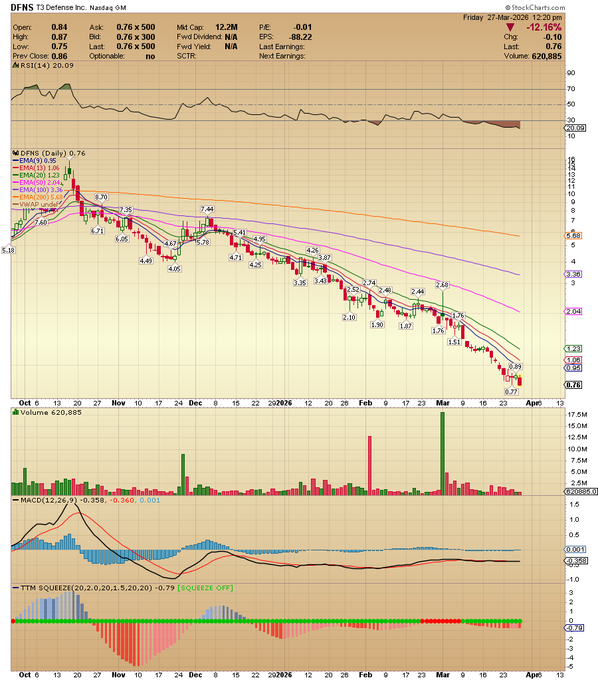
Task: Click the 7.44 price label near December
Action: click(207, 209)
